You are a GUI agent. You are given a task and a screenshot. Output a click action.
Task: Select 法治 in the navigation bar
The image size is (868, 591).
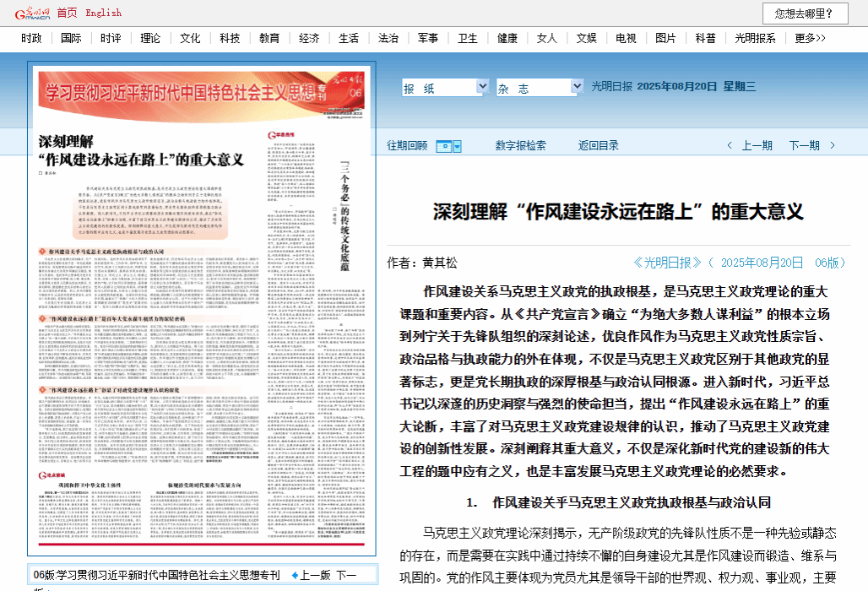pyautogui.click(x=388, y=38)
